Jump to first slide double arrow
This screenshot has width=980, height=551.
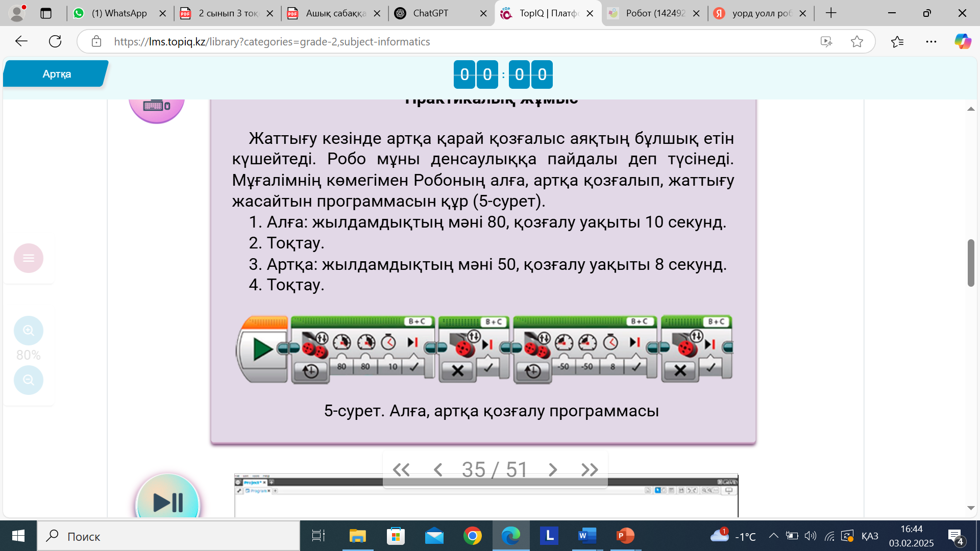tap(401, 469)
